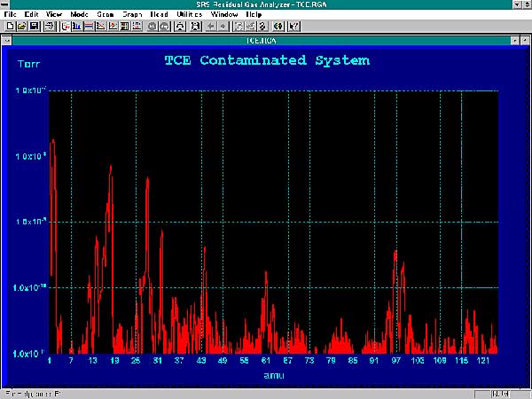This screenshot has width=532, height=399.
Task: Click the Print toolbar icon
Action: [x=49, y=26]
